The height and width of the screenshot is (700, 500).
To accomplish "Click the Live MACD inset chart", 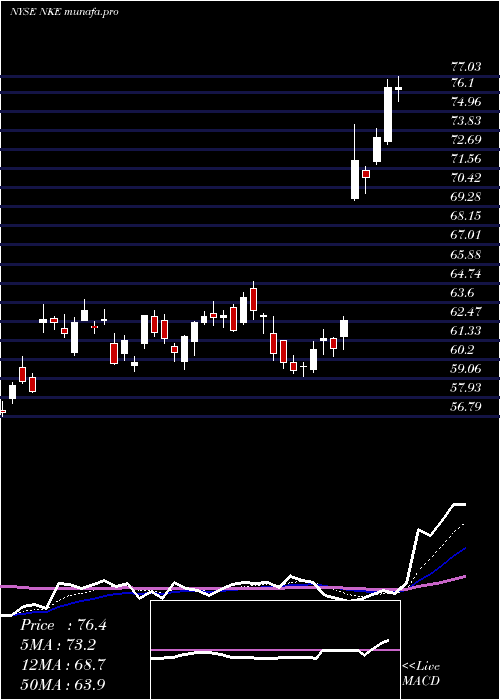I will (275, 650).
